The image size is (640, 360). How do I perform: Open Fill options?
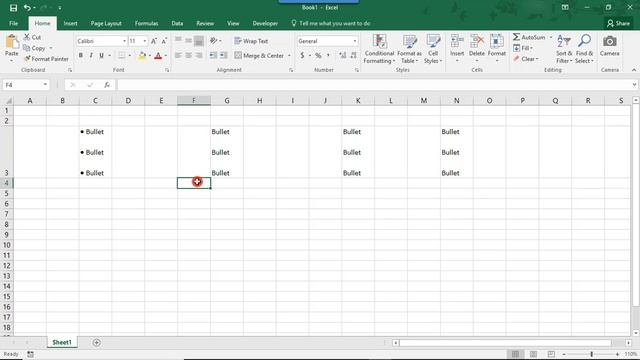coord(523,48)
